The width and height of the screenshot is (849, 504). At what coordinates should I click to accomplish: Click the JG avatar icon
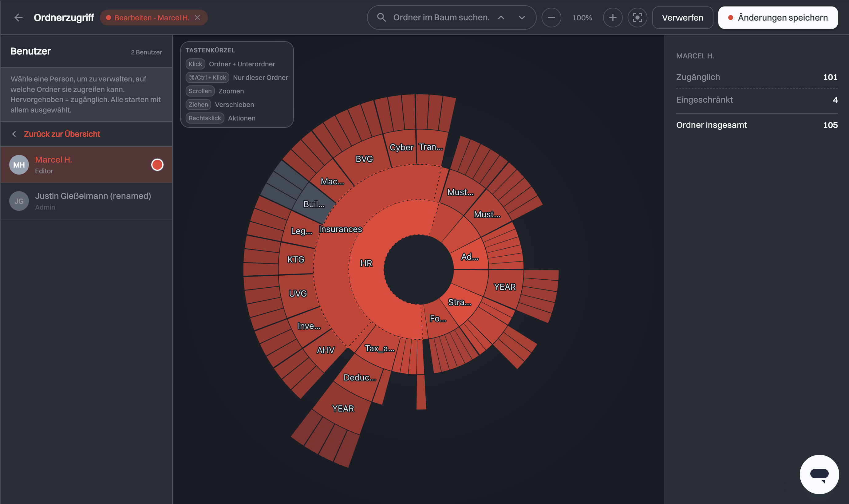19,201
